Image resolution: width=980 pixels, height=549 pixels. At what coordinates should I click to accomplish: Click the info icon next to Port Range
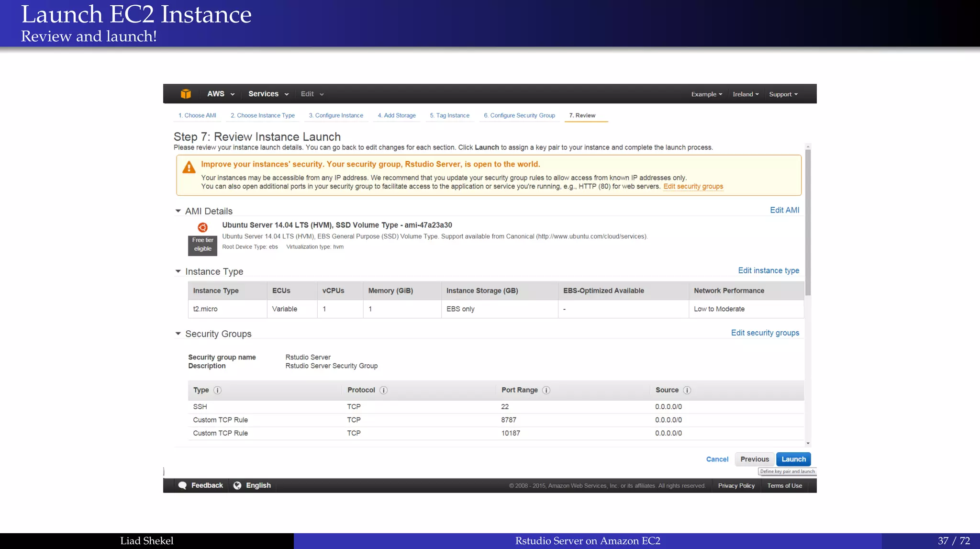tap(546, 390)
